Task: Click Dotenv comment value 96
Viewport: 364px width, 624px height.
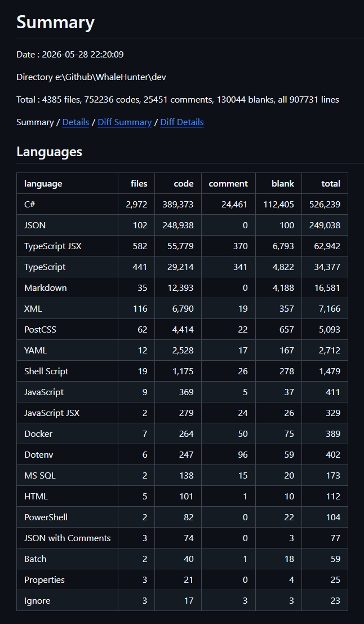Action: pyautogui.click(x=243, y=455)
